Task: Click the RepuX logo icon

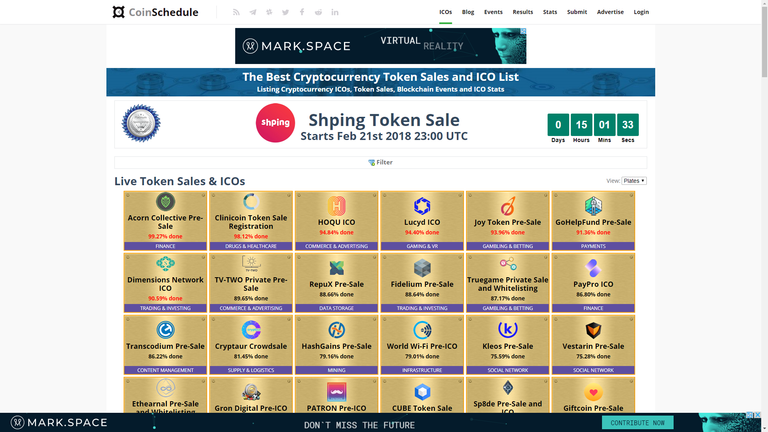Action: [x=336, y=268]
